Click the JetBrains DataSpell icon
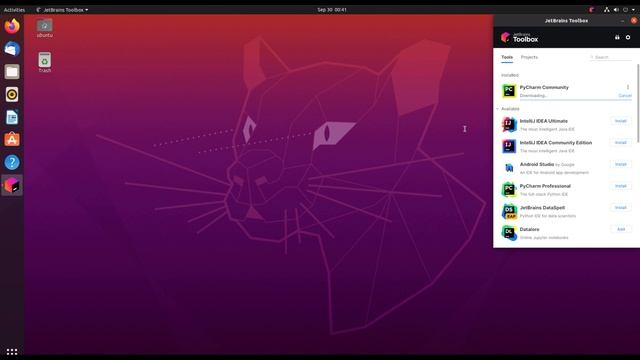 tap(509, 211)
